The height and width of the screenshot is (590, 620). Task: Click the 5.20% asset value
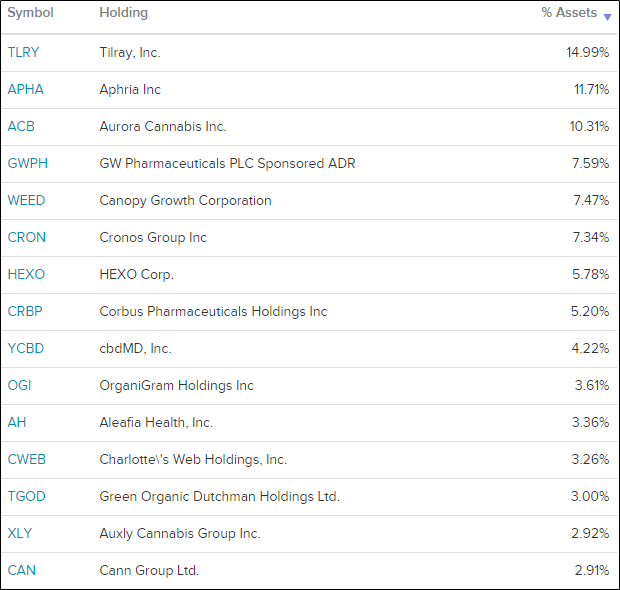point(590,311)
